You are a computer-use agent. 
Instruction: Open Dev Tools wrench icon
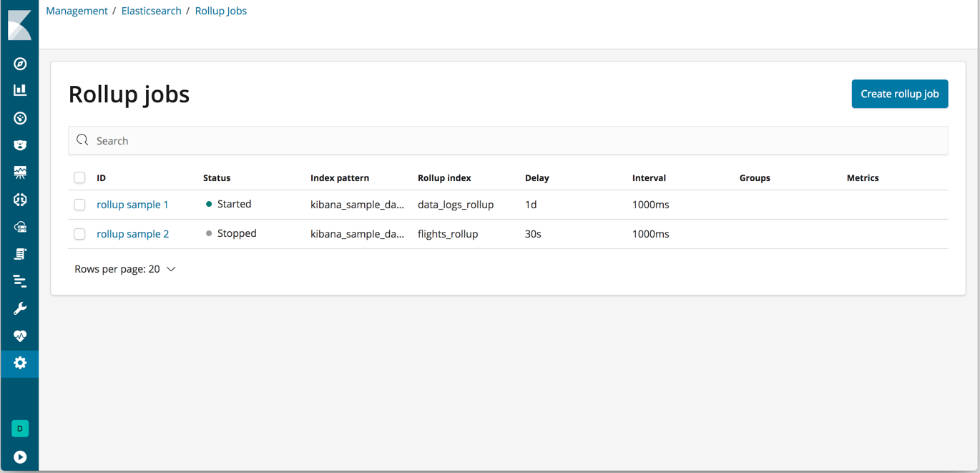[x=20, y=308]
